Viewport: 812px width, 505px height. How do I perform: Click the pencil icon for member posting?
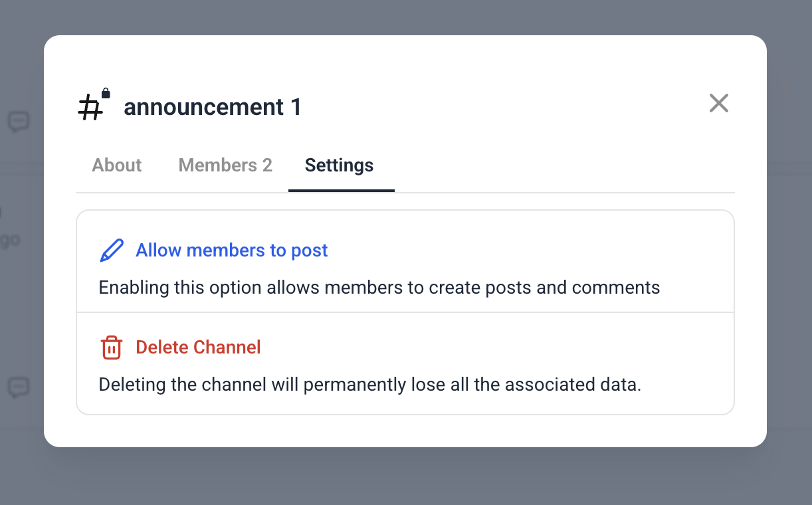pos(111,251)
